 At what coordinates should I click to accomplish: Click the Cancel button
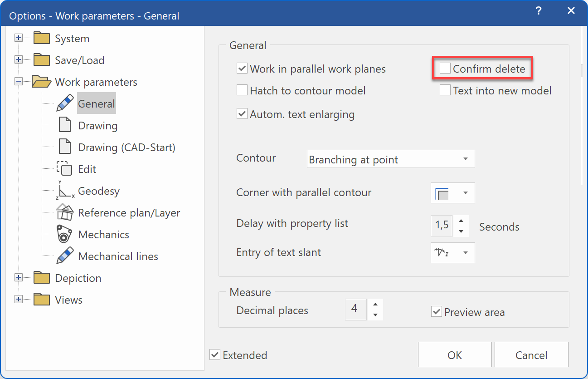531,355
